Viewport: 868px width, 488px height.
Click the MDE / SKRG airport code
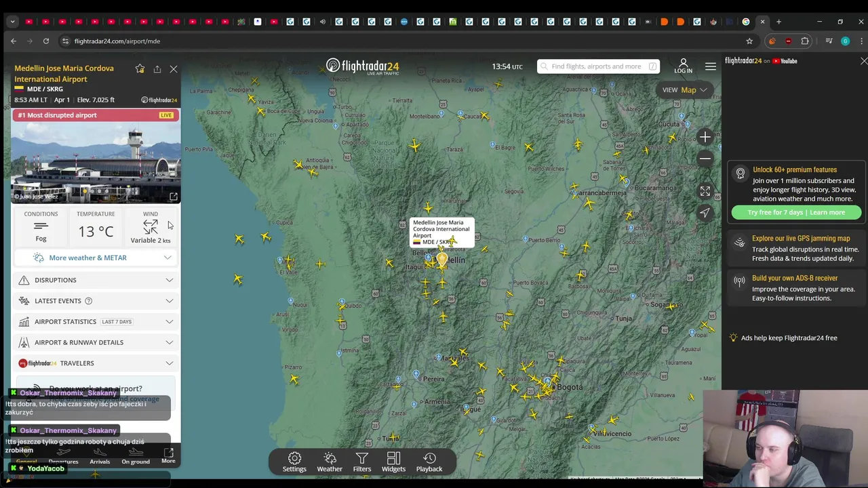(x=45, y=89)
